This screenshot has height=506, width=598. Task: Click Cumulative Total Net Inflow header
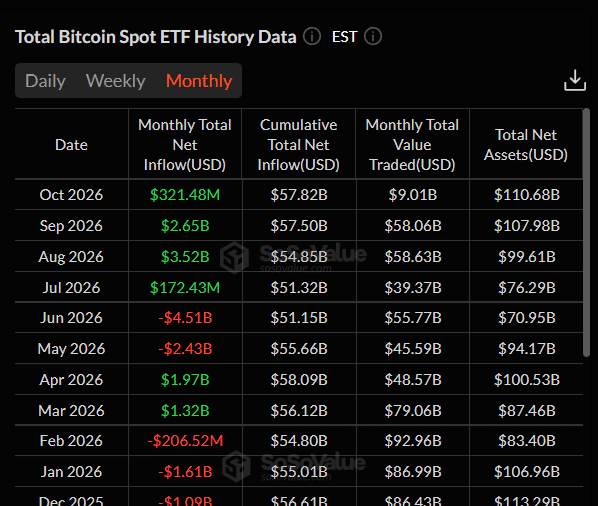pyautogui.click(x=299, y=145)
